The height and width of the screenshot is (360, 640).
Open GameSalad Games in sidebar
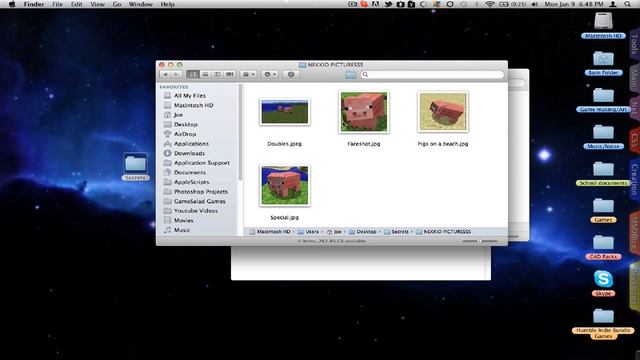pos(200,201)
